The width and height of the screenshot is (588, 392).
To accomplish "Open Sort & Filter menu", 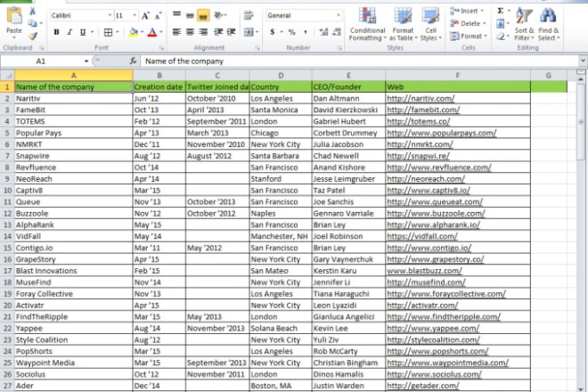I will (x=524, y=24).
